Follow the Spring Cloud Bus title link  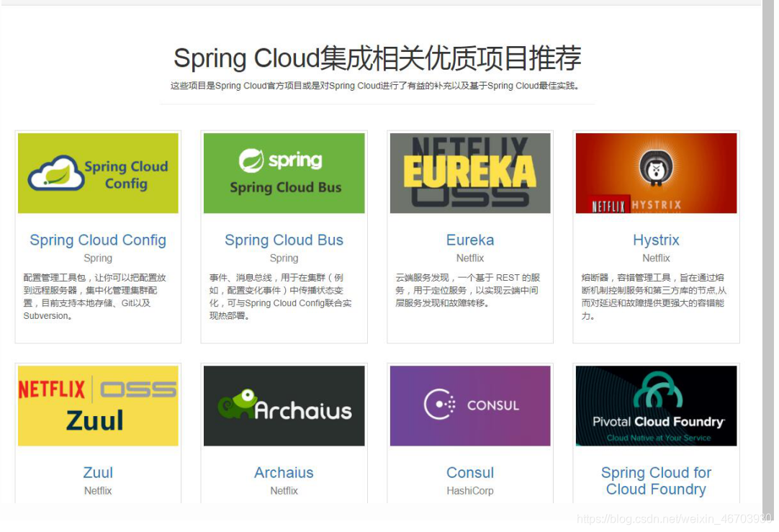pyautogui.click(x=284, y=240)
